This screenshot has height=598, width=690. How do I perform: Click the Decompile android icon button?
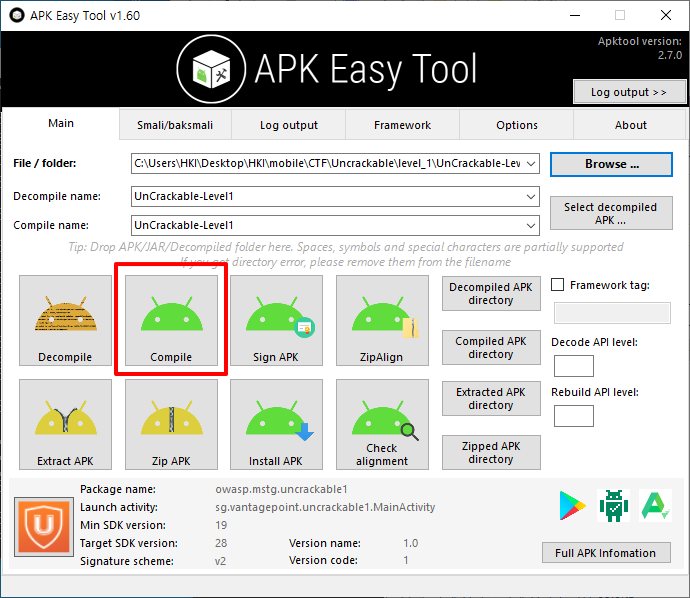pyautogui.click(x=65, y=320)
